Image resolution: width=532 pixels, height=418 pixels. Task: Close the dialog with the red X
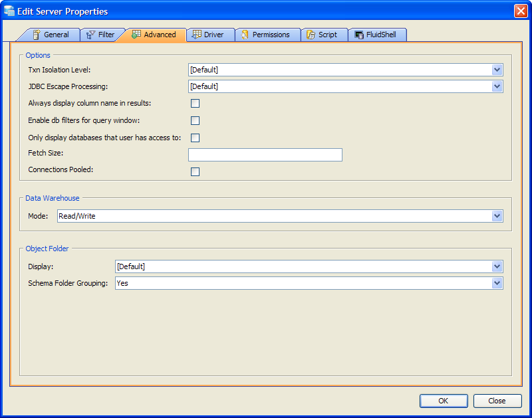(521, 11)
